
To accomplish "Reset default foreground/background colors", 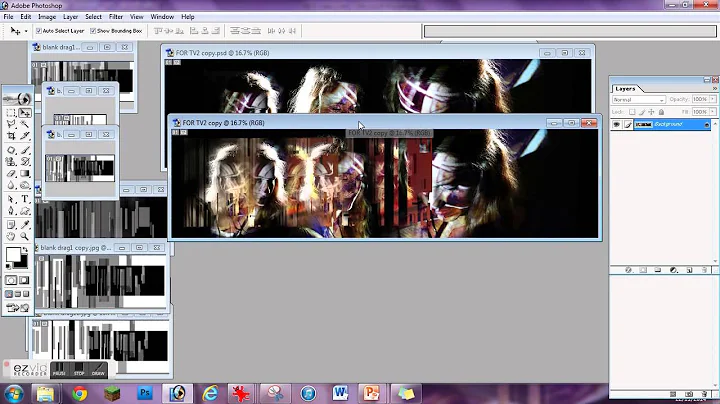I will coord(9,266).
